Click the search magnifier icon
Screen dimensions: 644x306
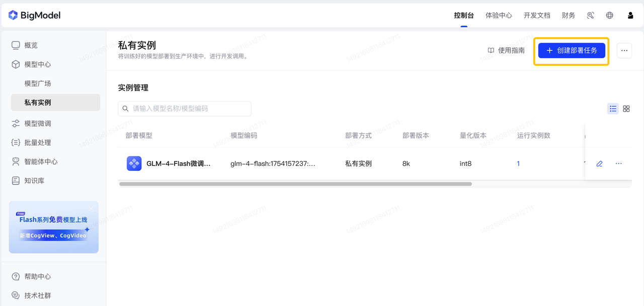(x=126, y=109)
